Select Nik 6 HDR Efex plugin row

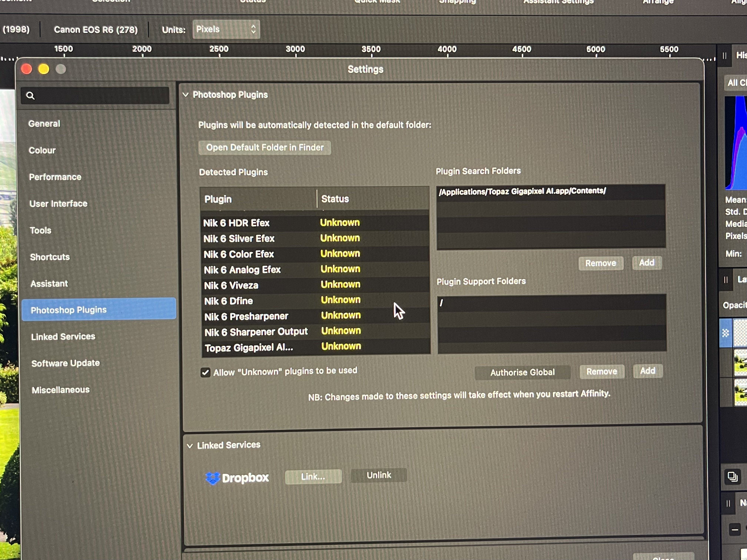(315, 223)
